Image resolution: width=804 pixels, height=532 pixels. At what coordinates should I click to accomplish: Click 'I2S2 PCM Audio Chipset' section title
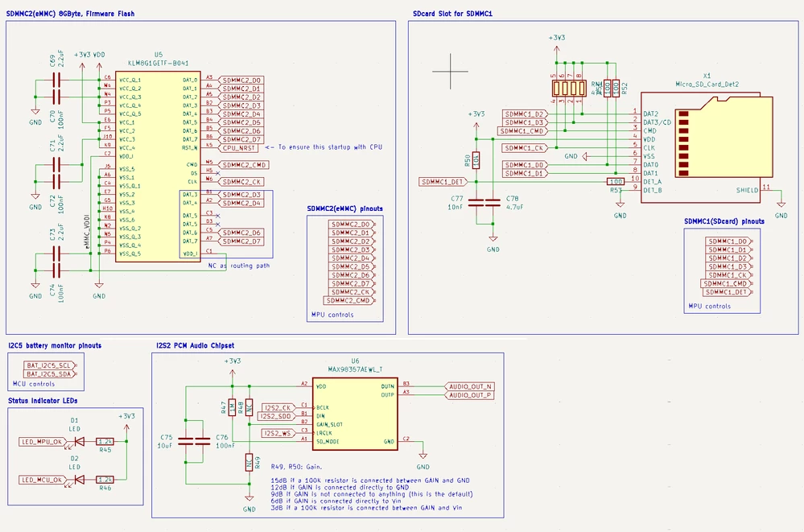(195, 346)
